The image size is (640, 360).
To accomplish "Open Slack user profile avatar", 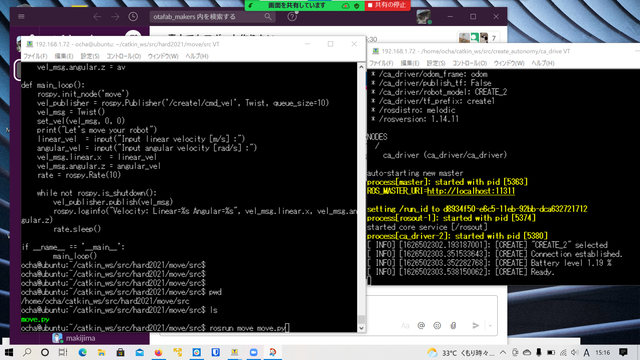I will pyautogui.click(x=423, y=17).
